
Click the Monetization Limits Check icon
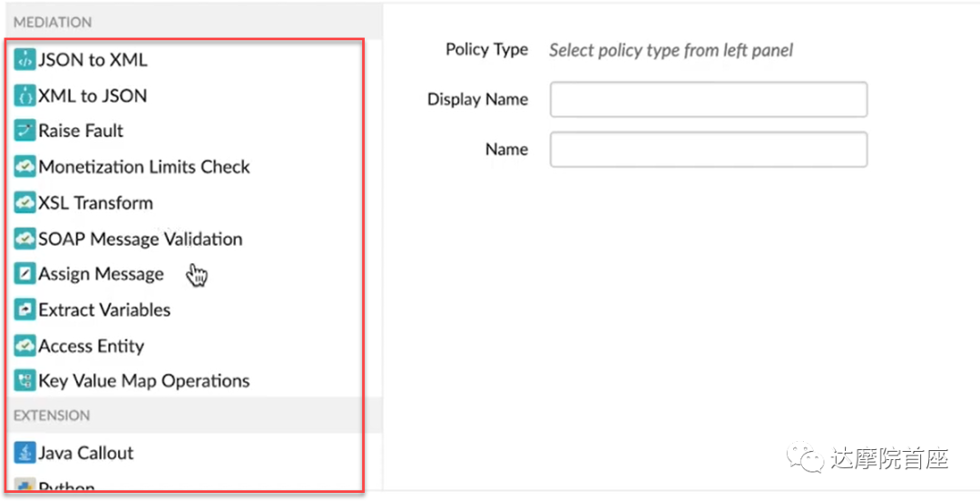coord(24,167)
